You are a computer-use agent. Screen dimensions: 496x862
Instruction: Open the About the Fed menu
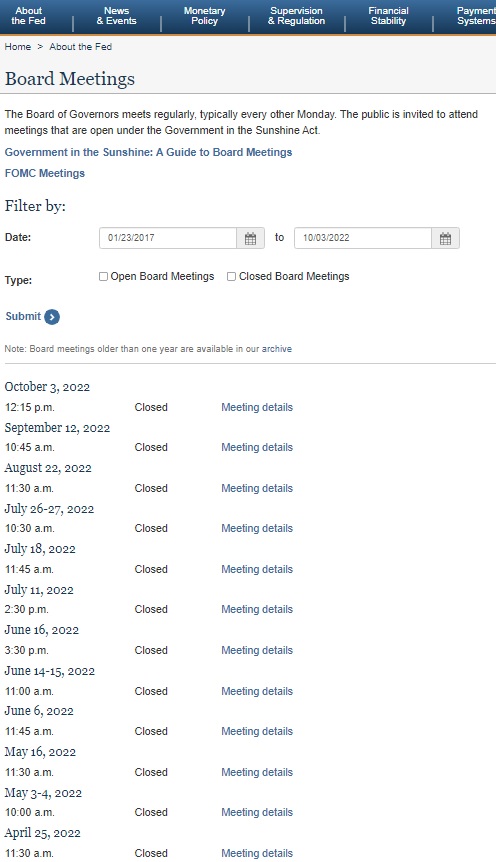point(29,16)
